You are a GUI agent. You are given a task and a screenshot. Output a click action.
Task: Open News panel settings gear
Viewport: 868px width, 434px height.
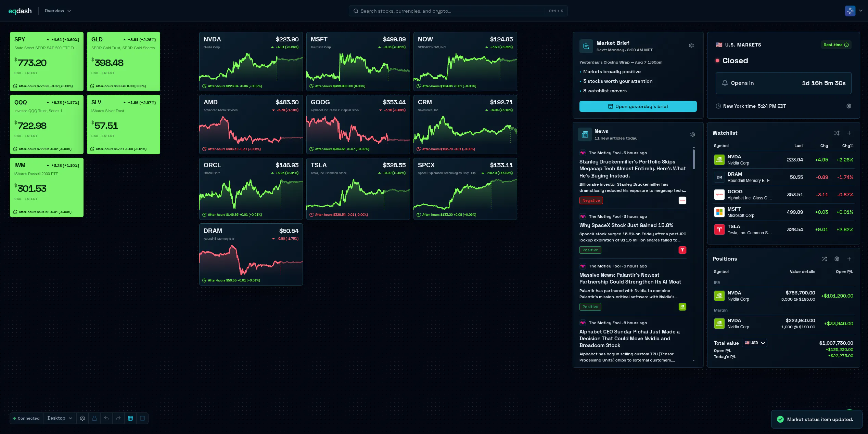coord(692,134)
